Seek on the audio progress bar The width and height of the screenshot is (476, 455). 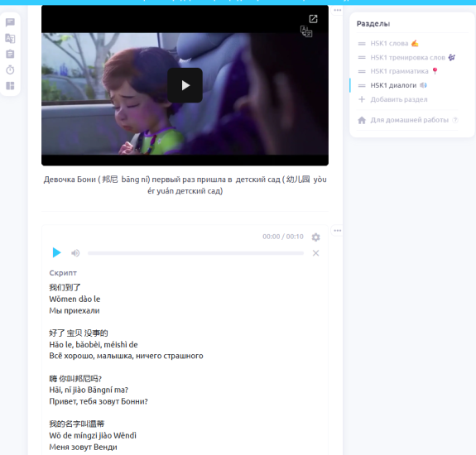point(195,253)
